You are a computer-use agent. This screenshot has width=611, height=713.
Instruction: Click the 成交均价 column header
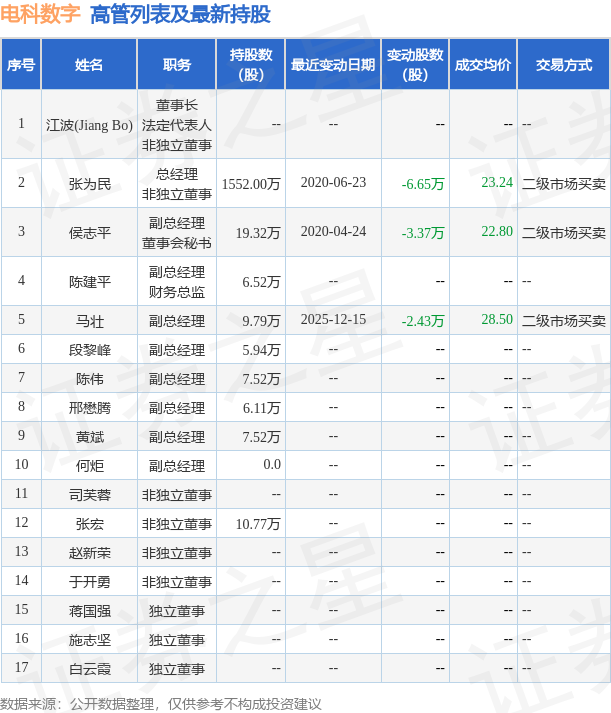click(x=482, y=65)
